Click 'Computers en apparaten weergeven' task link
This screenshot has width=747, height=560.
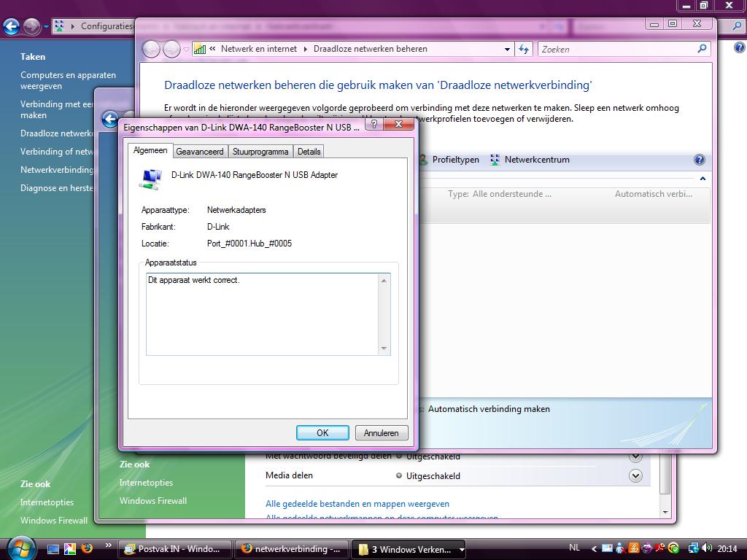pos(68,80)
